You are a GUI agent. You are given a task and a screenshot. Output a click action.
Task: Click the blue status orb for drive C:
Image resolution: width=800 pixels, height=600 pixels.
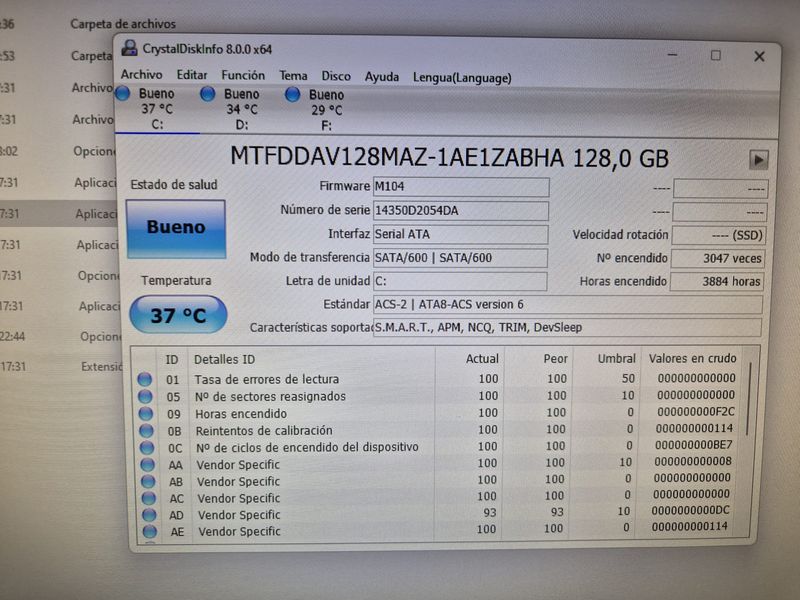point(122,93)
